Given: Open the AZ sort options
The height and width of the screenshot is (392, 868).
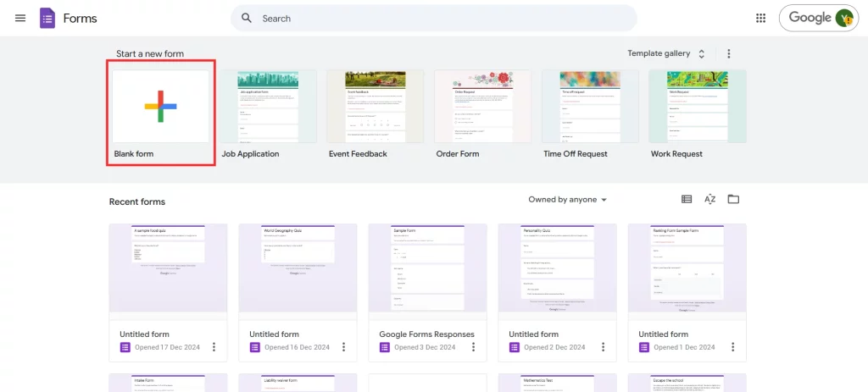Looking at the screenshot, I should coord(710,200).
